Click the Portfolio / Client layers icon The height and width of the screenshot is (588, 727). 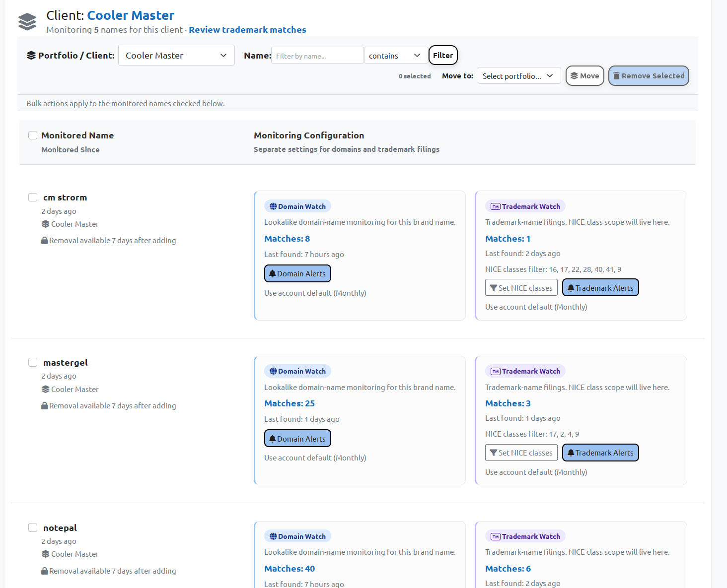tap(31, 55)
